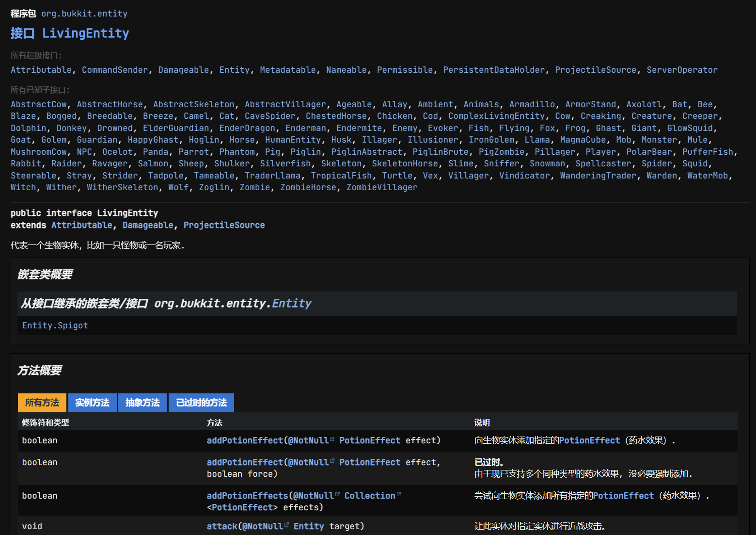
Task: Select the 所有方法 tab
Action: coord(42,403)
